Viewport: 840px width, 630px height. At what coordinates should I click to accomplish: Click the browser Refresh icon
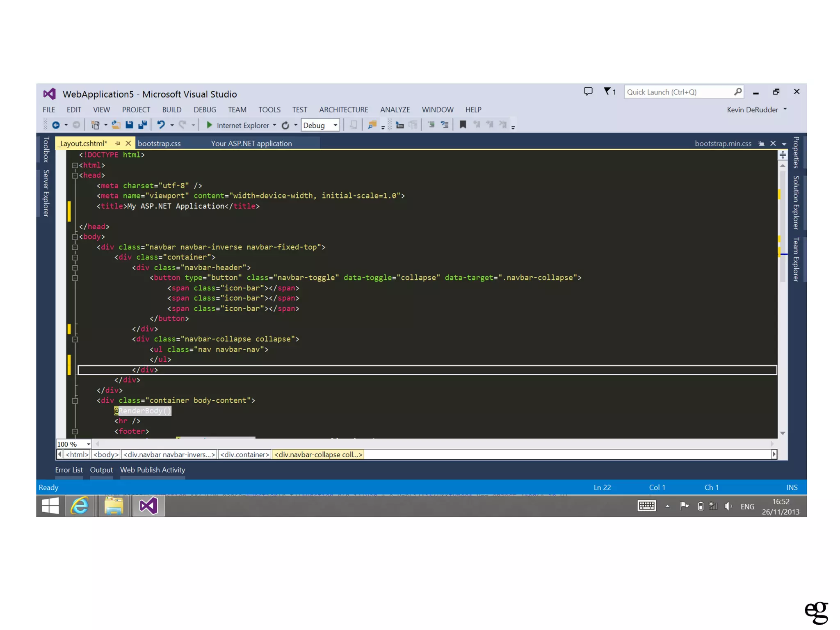(285, 125)
